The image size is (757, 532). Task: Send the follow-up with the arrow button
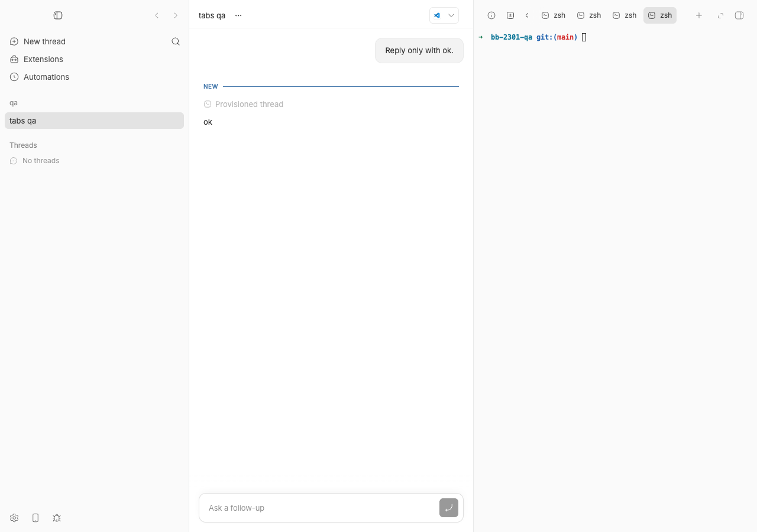click(x=449, y=508)
